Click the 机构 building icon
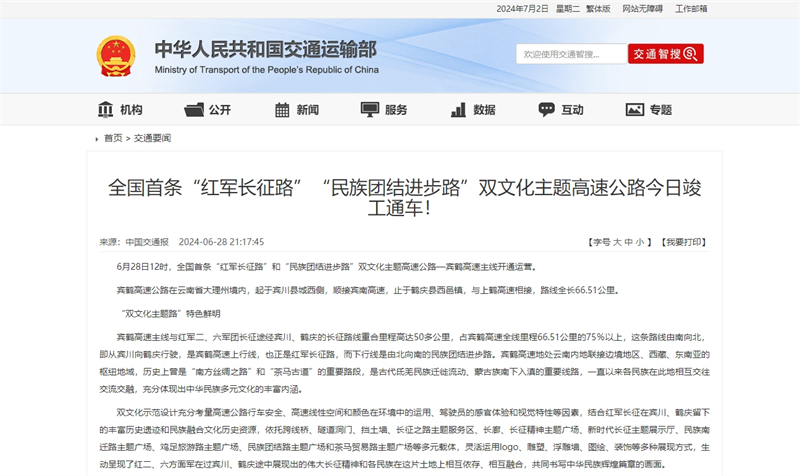Viewport: 800px width, 476px height. click(x=105, y=109)
